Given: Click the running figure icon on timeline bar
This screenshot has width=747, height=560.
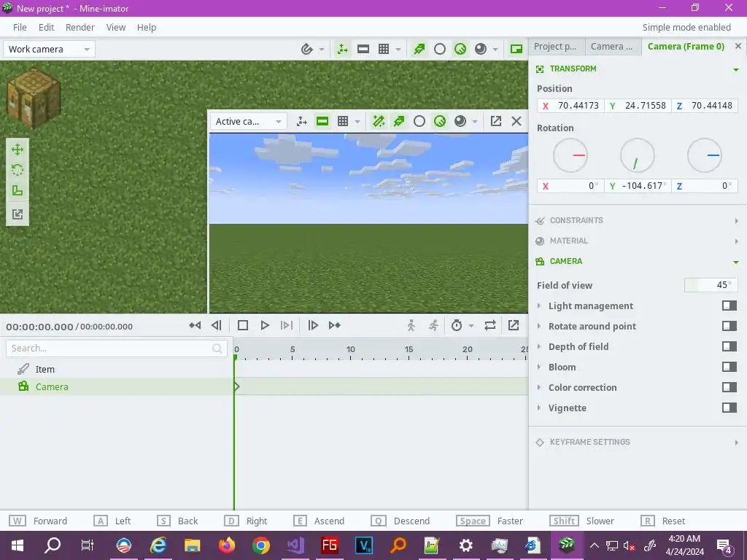Looking at the screenshot, I should pos(433,325).
